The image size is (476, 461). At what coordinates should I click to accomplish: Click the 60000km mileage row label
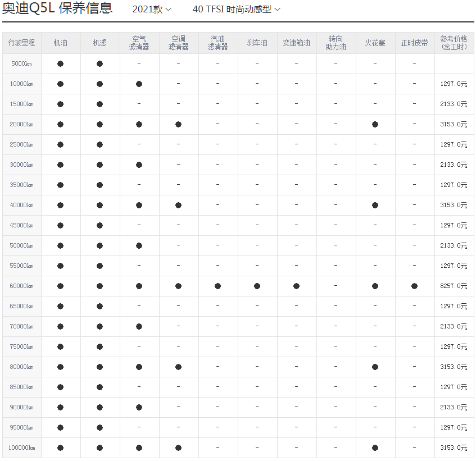(21, 286)
